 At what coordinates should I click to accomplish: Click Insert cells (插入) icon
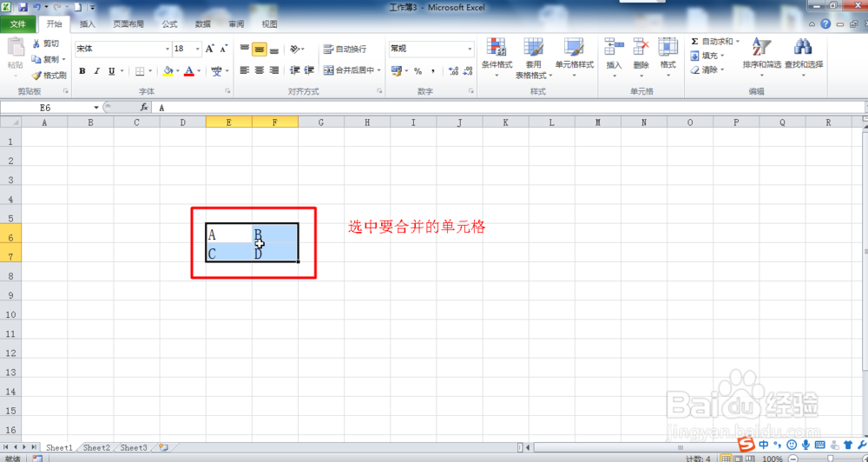(614, 47)
